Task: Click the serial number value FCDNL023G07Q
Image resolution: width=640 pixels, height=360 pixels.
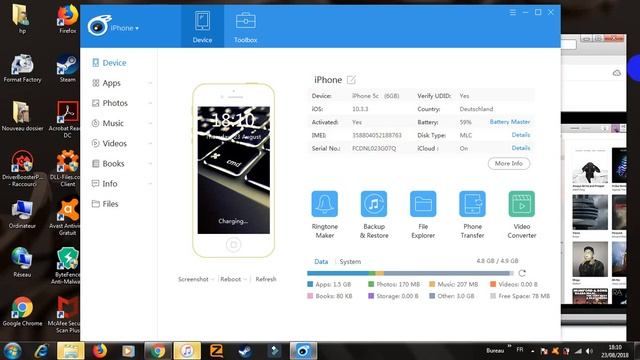Action: point(374,149)
